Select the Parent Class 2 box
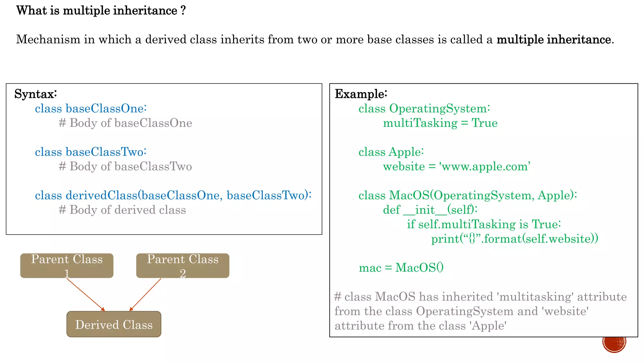The width and height of the screenshot is (644, 362). click(182, 266)
